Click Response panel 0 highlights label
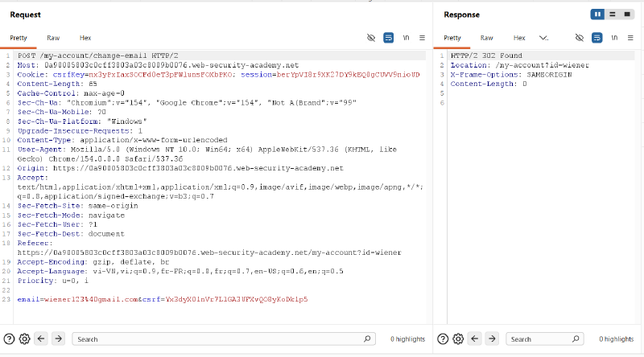The height and width of the screenshot is (357, 644). [616, 339]
